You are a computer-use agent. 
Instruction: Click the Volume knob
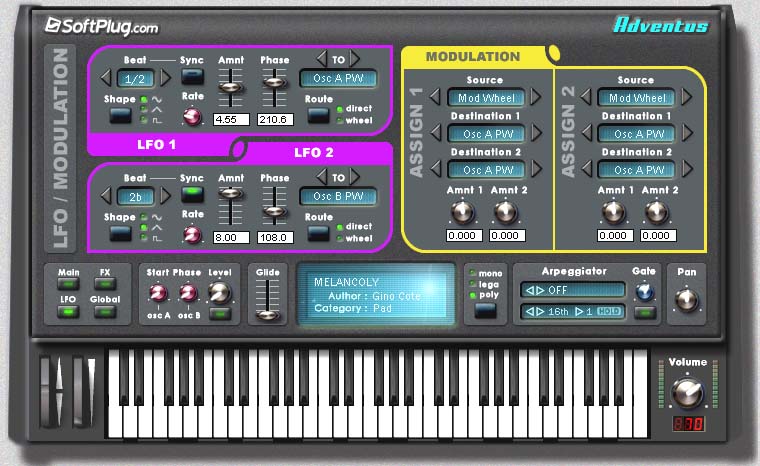point(686,392)
